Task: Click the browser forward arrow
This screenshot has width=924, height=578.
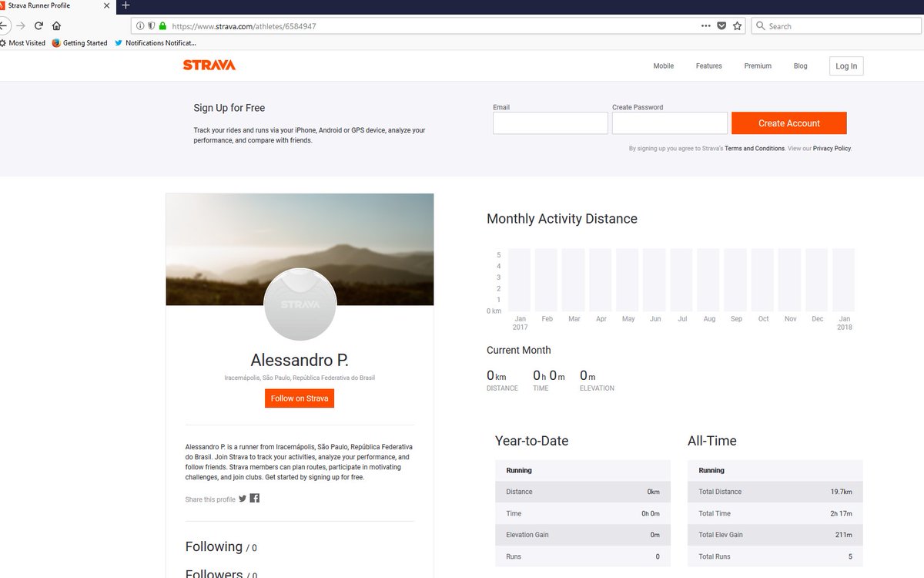Action: [x=21, y=25]
